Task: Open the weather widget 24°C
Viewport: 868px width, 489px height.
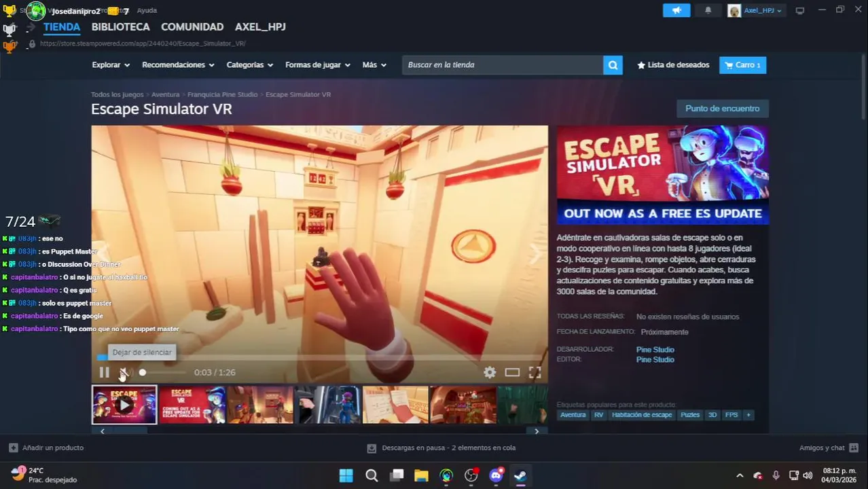Action: pos(43,475)
